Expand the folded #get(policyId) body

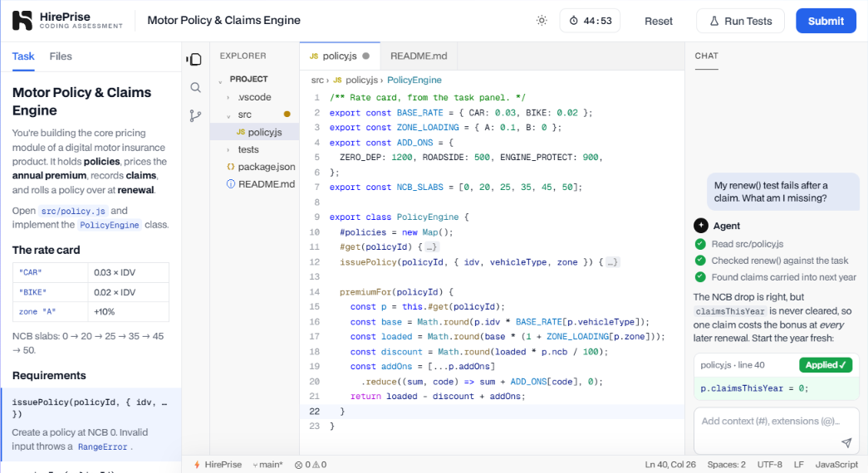tap(432, 247)
